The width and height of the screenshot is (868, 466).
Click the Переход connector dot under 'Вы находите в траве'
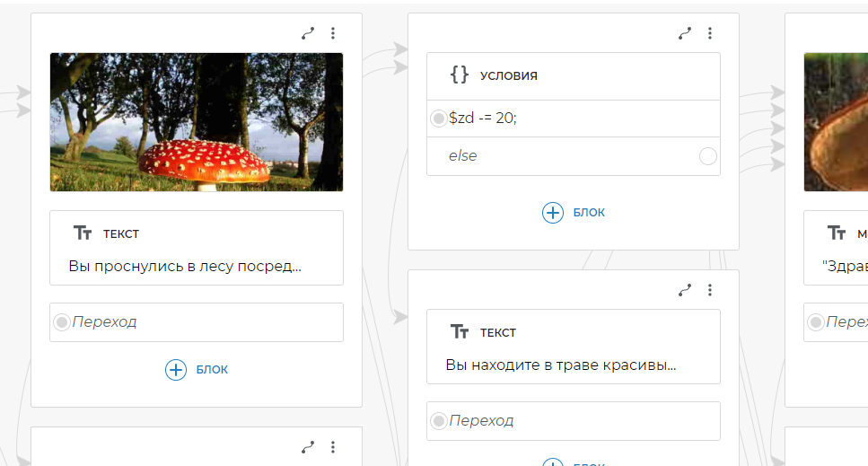coord(438,421)
